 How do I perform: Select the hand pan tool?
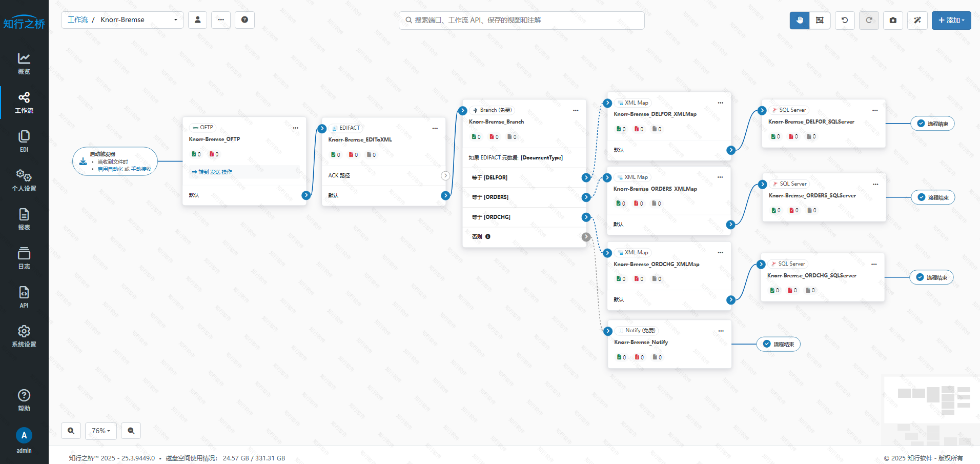800,21
